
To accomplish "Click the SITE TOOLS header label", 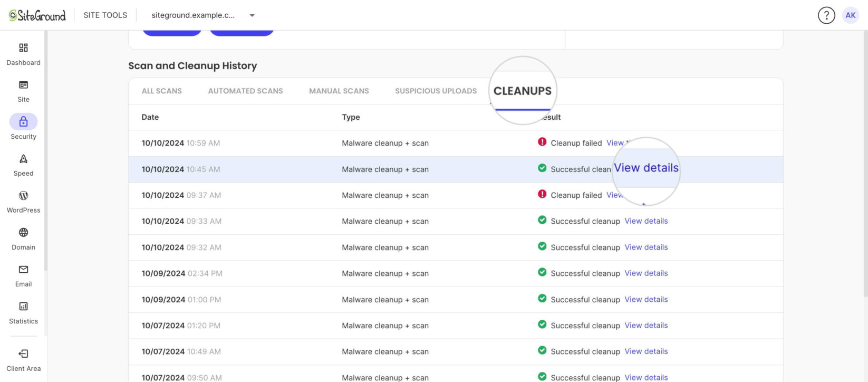I will (105, 15).
